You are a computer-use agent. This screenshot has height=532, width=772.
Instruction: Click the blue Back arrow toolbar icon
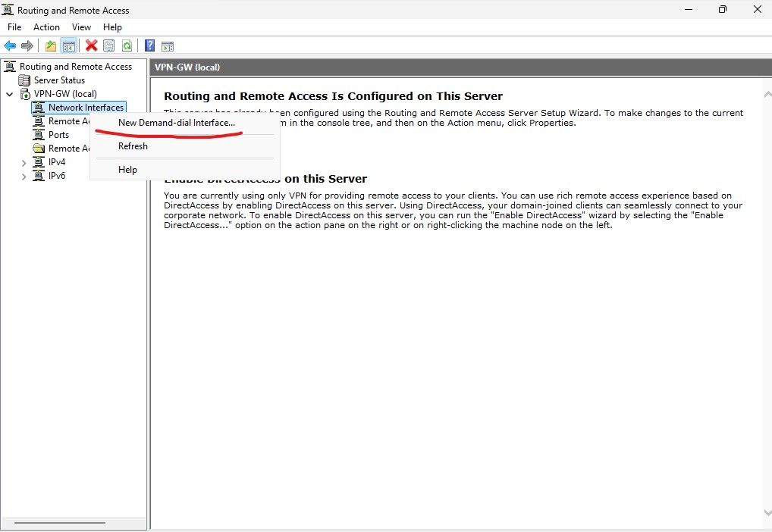click(x=10, y=45)
